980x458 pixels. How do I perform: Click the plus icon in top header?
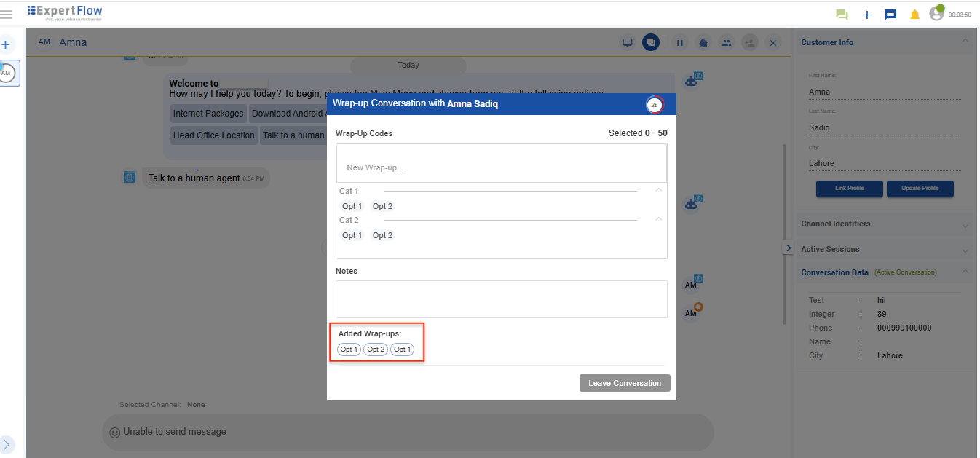(866, 15)
